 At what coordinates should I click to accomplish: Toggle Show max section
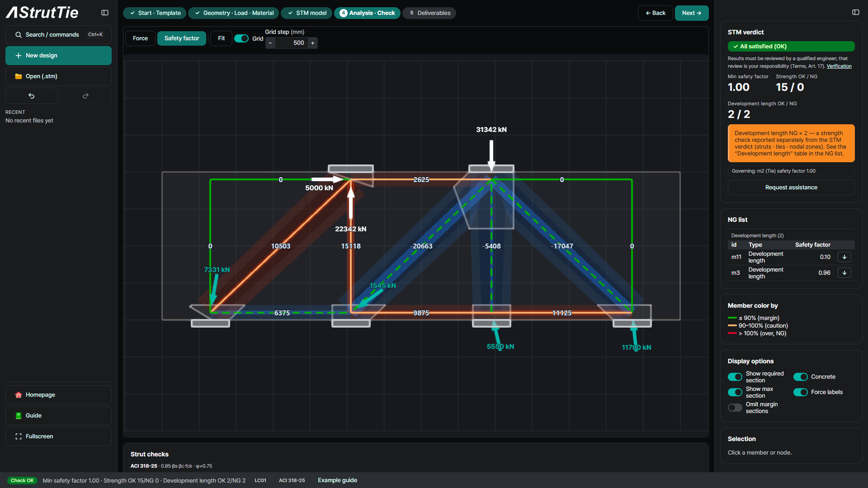[735, 392]
